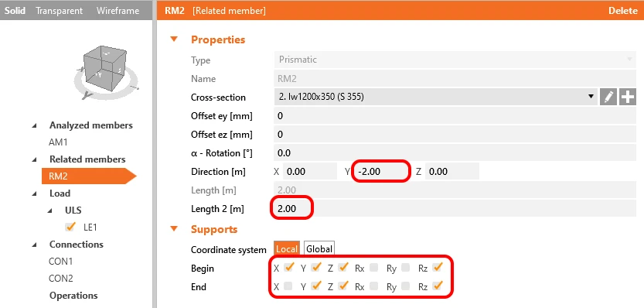Select RM2 related member in tree
Viewport: 644px width, 308px height.
tap(89, 176)
